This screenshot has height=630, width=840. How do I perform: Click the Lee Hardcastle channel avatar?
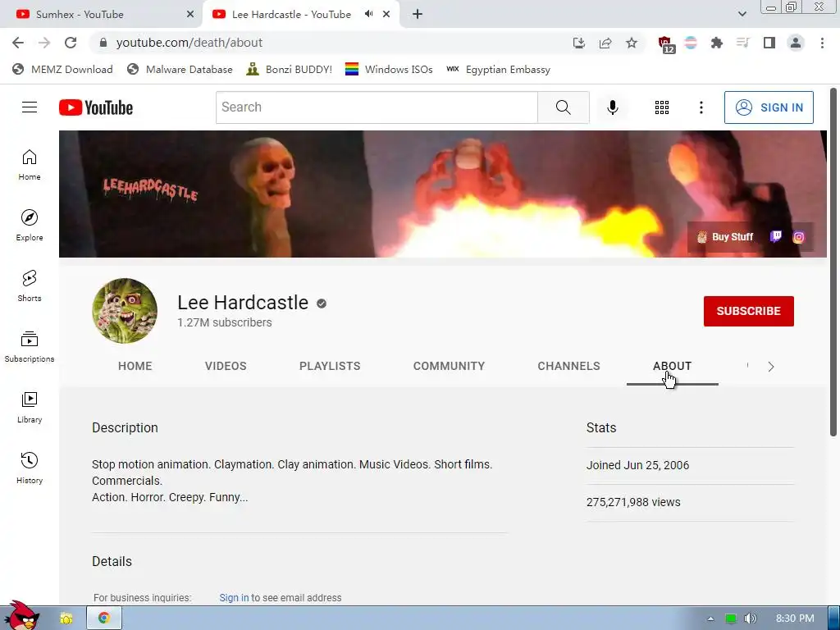pyautogui.click(x=125, y=311)
